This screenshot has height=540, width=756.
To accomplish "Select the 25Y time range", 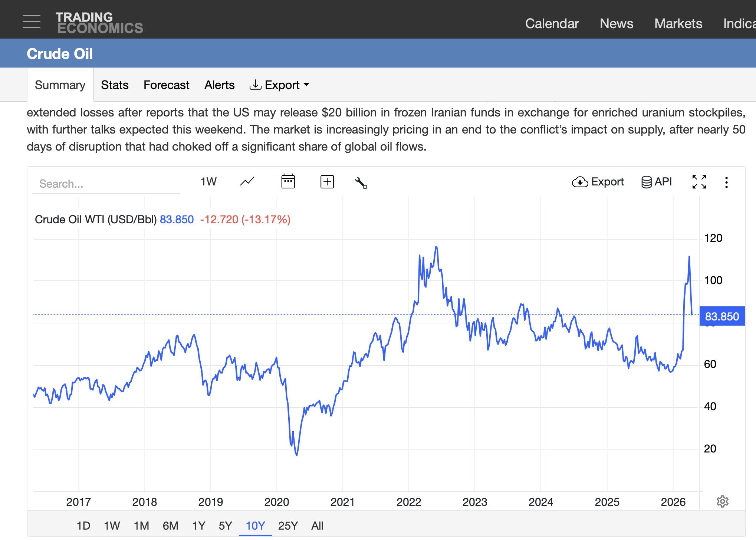I will point(288,526).
